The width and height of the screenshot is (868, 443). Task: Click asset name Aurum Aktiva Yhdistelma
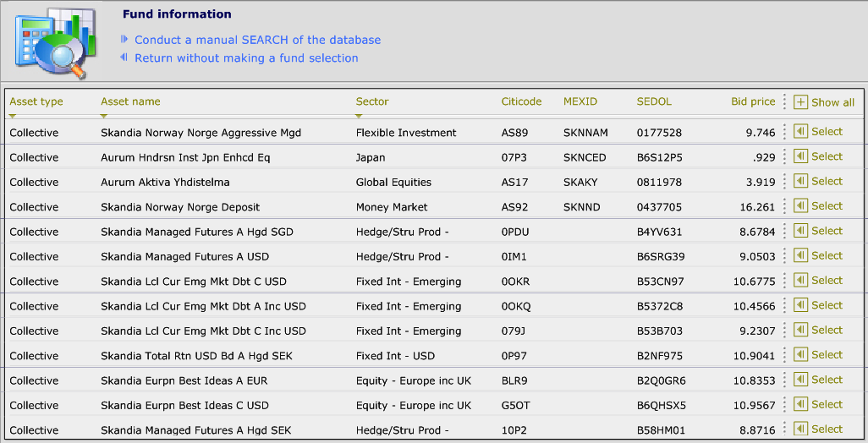click(165, 182)
